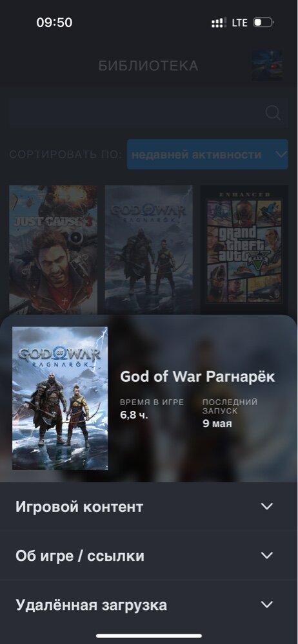Open the недавней активности sort dropdown
This screenshot has width=298, height=644.
(208, 155)
